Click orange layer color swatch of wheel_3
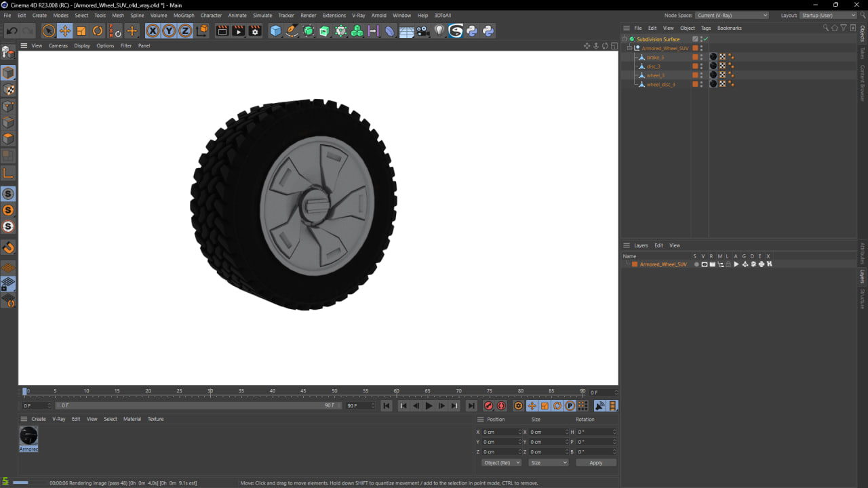The height and width of the screenshot is (488, 868). point(695,75)
